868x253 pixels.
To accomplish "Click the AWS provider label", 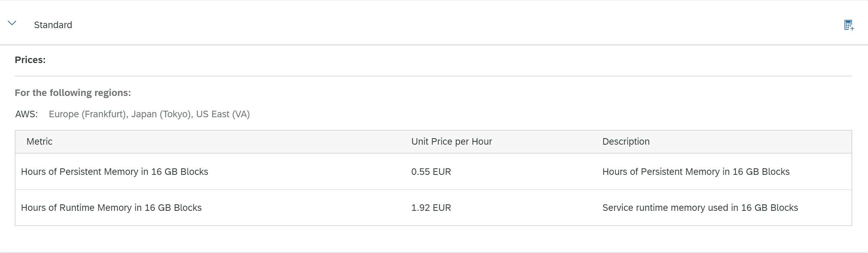I will (26, 114).
